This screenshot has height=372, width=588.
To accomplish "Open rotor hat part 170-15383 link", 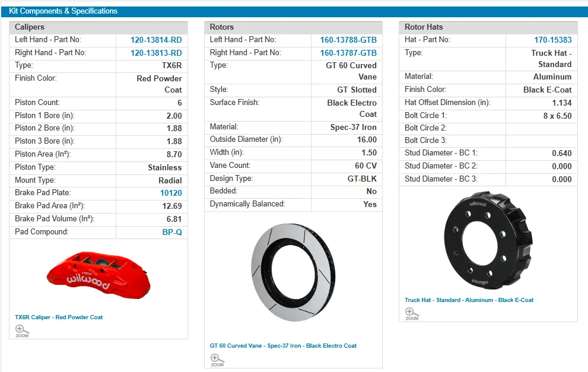I will tap(553, 40).
